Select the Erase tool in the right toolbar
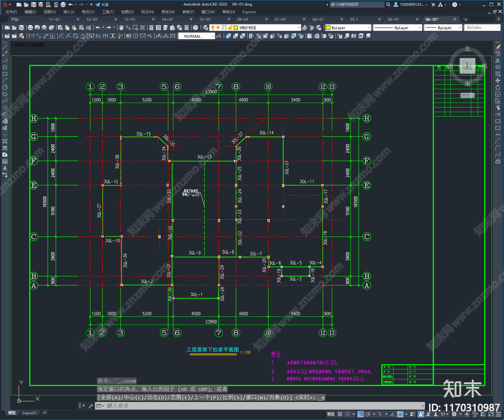This screenshot has height=420, width=504. click(498, 47)
